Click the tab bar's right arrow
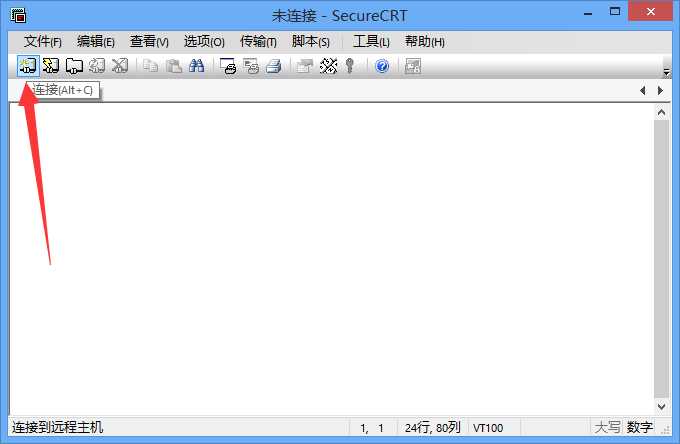 coord(660,90)
